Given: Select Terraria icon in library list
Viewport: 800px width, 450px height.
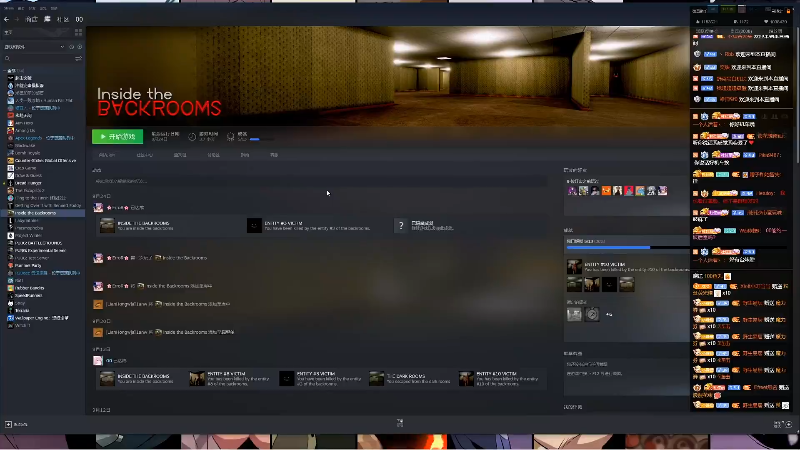Looking at the screenshot, I should (x=10, y=310).
